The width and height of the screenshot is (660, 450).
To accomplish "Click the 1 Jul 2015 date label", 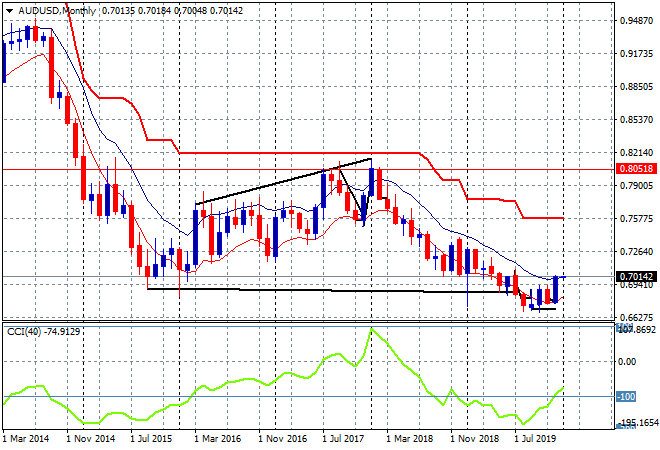I will [x=154, y=439].
